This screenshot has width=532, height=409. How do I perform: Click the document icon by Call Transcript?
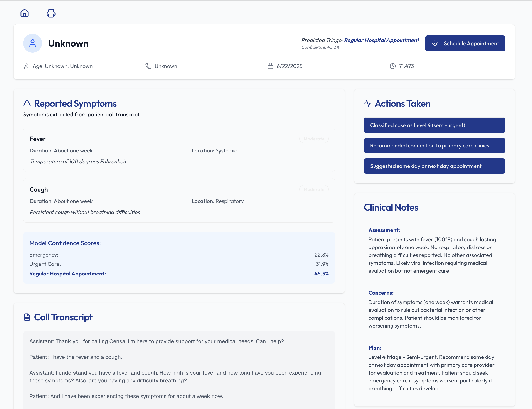(27, 317)
